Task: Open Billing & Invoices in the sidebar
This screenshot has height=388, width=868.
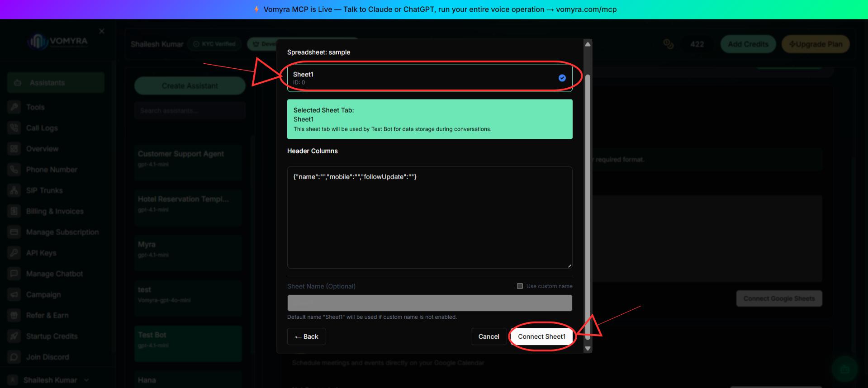Action: [x=56, y=211]
